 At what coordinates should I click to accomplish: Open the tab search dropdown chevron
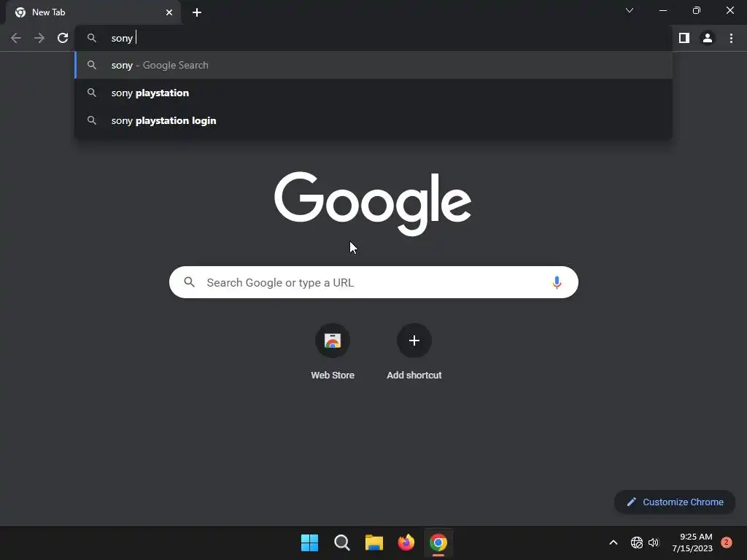[630, 10]
